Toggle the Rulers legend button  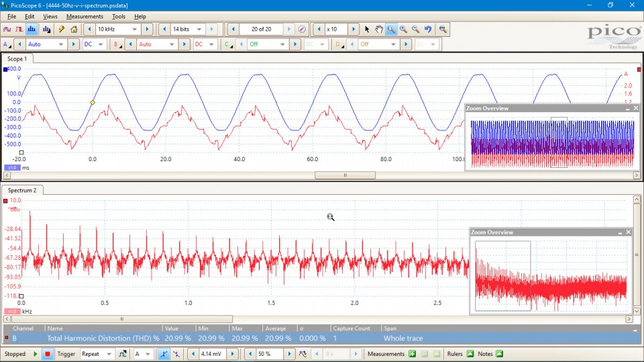tap(470, 354)
